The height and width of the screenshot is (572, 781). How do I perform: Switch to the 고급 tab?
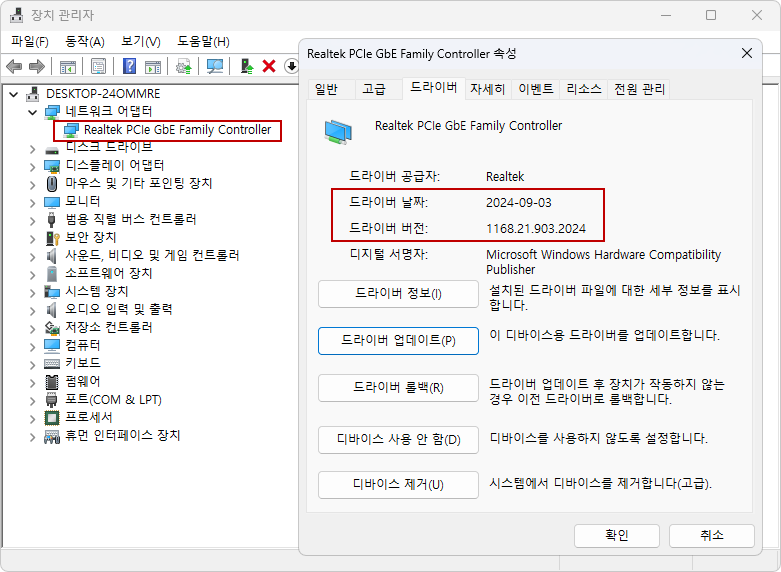coord(378,89)
